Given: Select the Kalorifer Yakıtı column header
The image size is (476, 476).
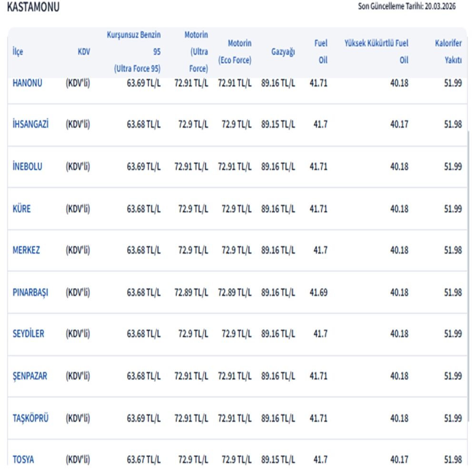Looking at the screenshot, I should 448,52.
